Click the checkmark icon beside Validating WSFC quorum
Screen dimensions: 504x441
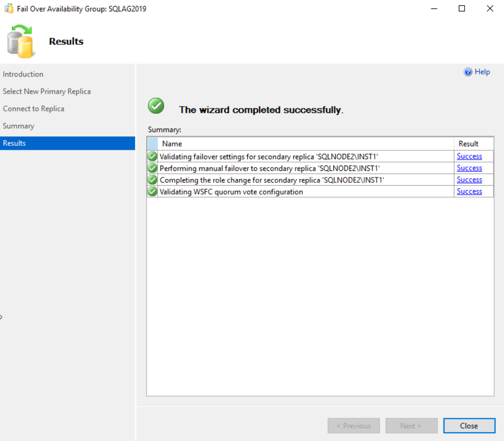[x=153, y=192]
